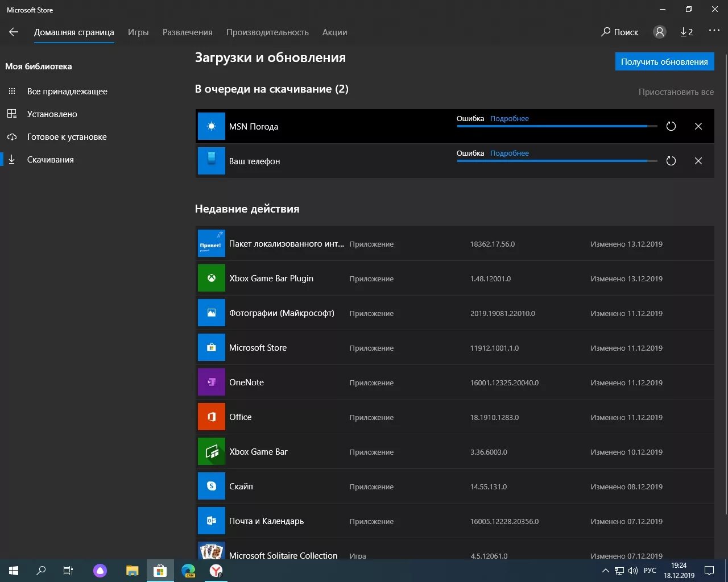This screenshot has width=728, height=582.
Task: Open the user account avatar
Action: coord(660,32)
